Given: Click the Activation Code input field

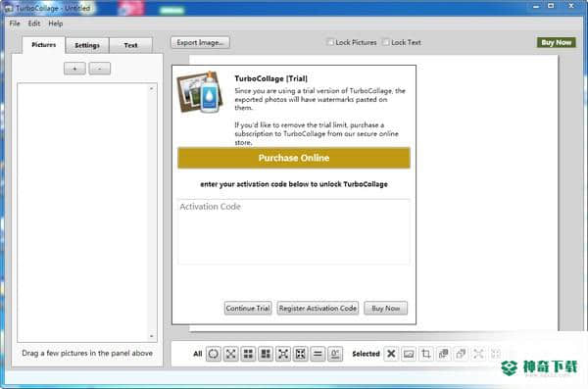Looking at the screenshot, I should pos(294,232).
